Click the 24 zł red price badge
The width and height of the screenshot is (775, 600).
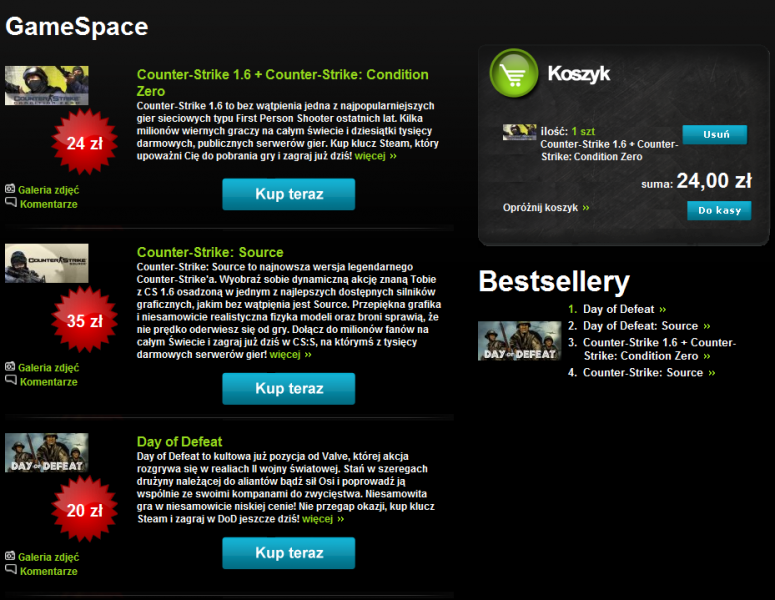tap(85, 142)
